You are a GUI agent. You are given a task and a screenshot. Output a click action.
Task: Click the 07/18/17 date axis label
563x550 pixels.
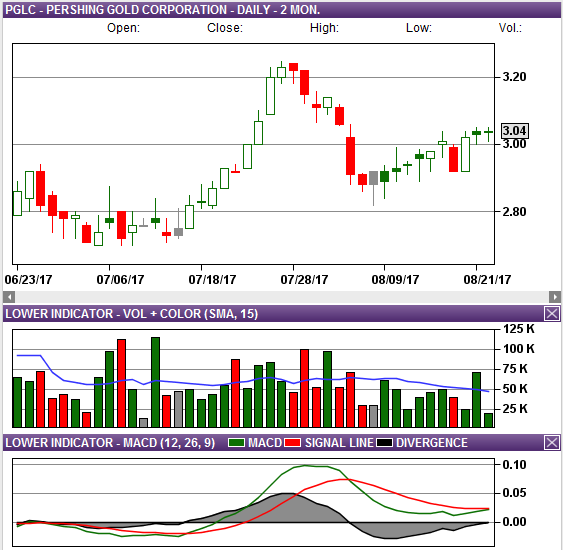click(212, 280)
